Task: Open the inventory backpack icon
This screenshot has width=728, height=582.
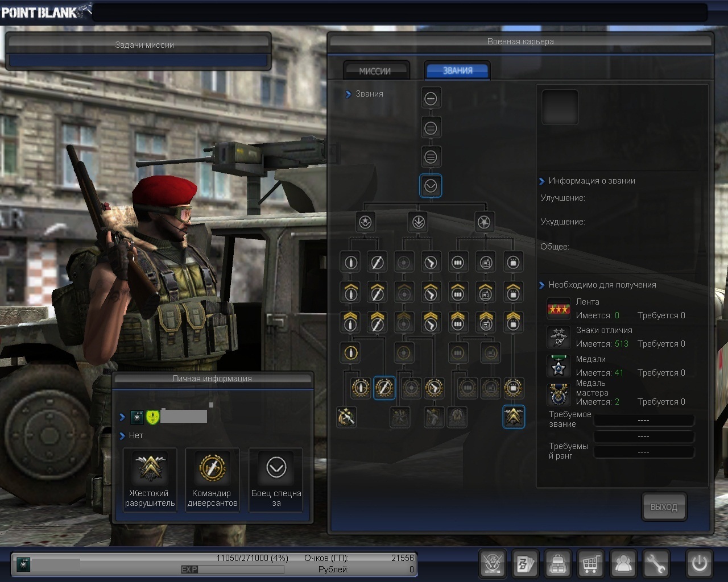Action: (x=559, y=564)
